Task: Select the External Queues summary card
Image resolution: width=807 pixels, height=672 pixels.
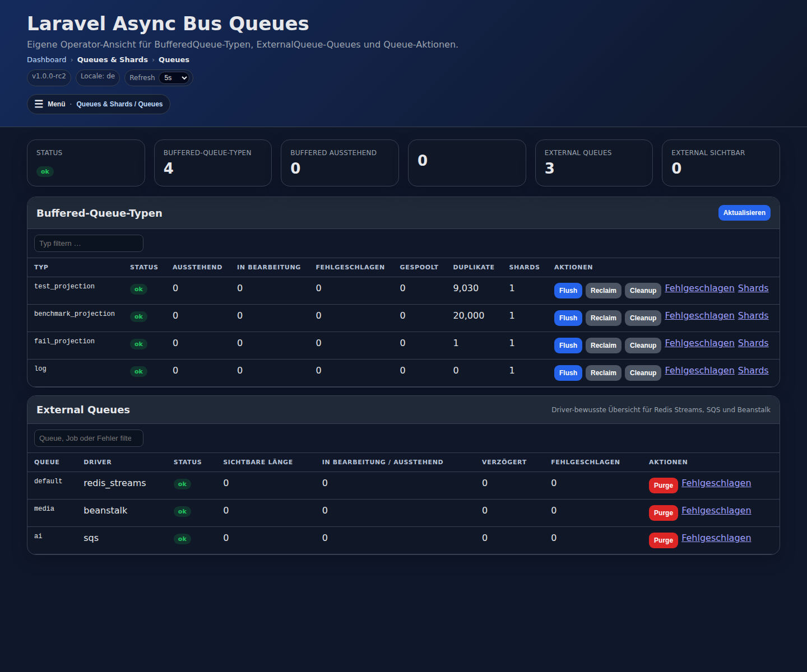Action: (594, 163)
